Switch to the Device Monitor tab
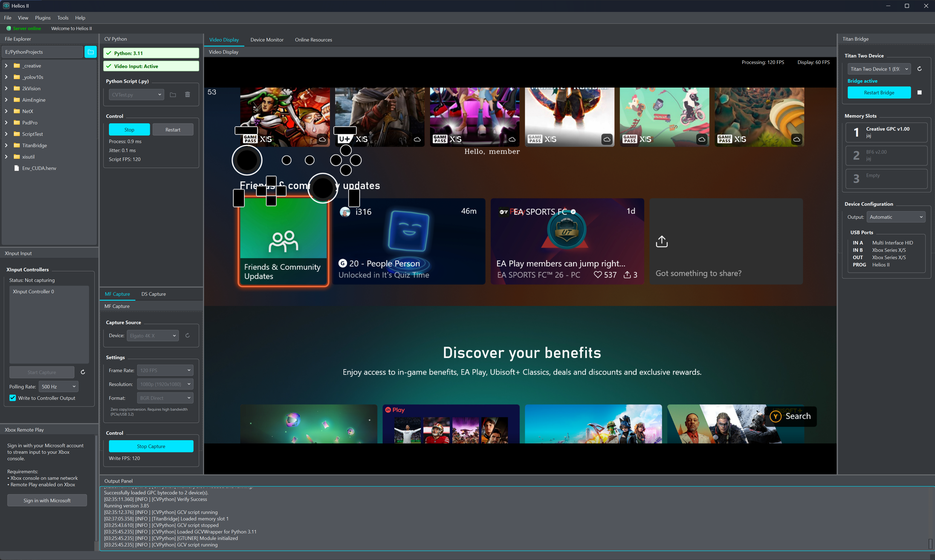935x560 pixels. pyautogui.click(x=267, y=40)
